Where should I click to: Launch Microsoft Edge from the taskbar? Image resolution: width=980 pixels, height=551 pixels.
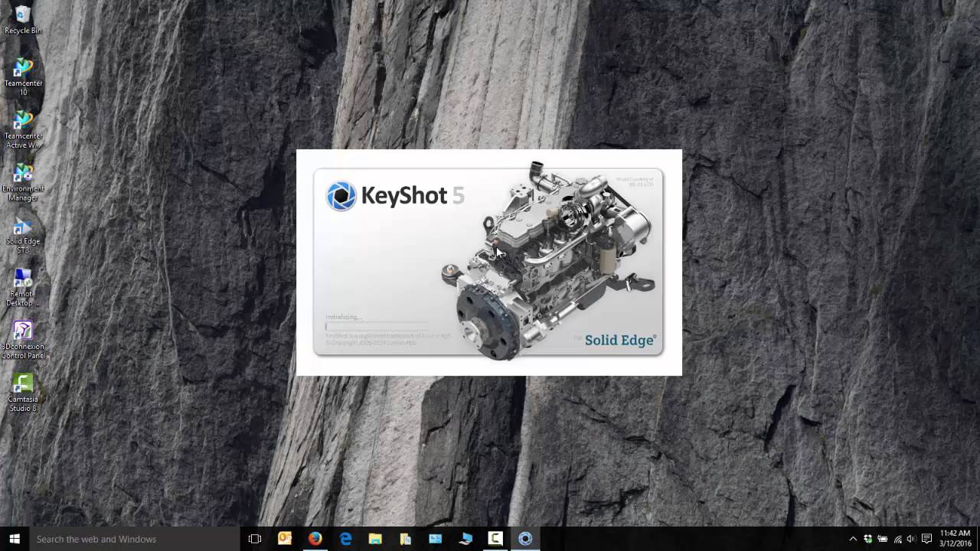[345, 539]
